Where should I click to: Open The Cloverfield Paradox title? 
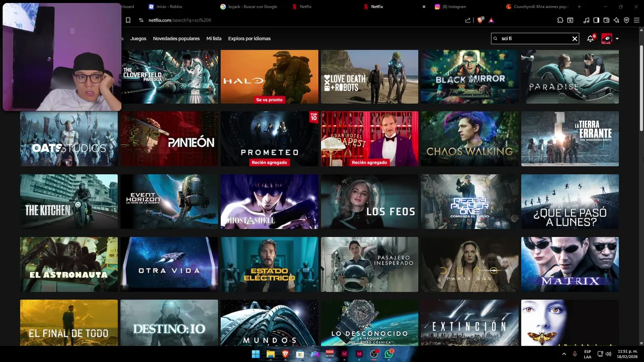[170, 76]
